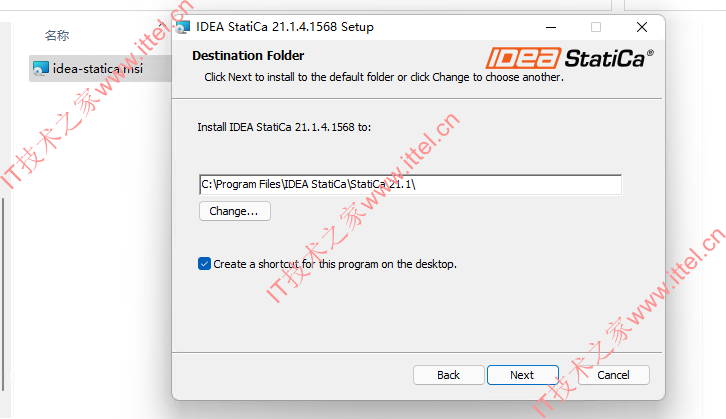726x419 pixels.
Task: Proceed with the Next button
Action: (523, 375)
